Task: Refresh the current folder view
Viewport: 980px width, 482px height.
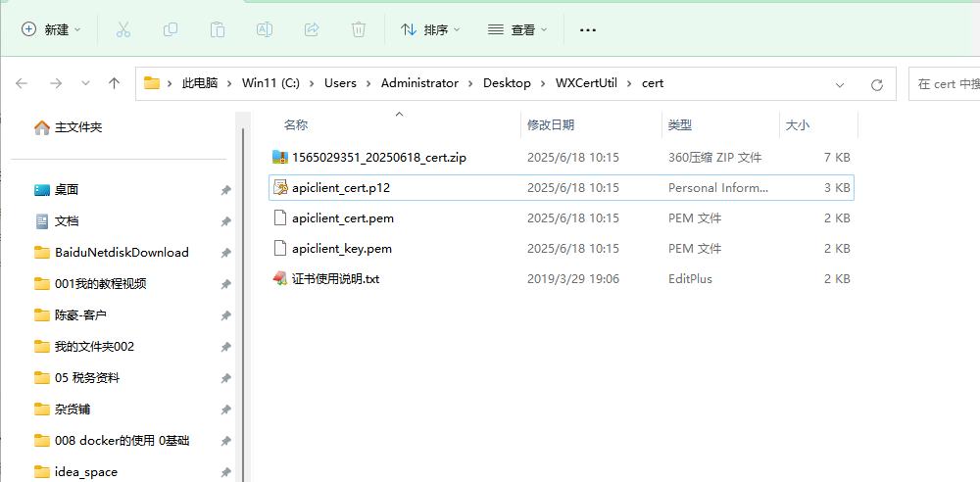Action: click(876, 83)
